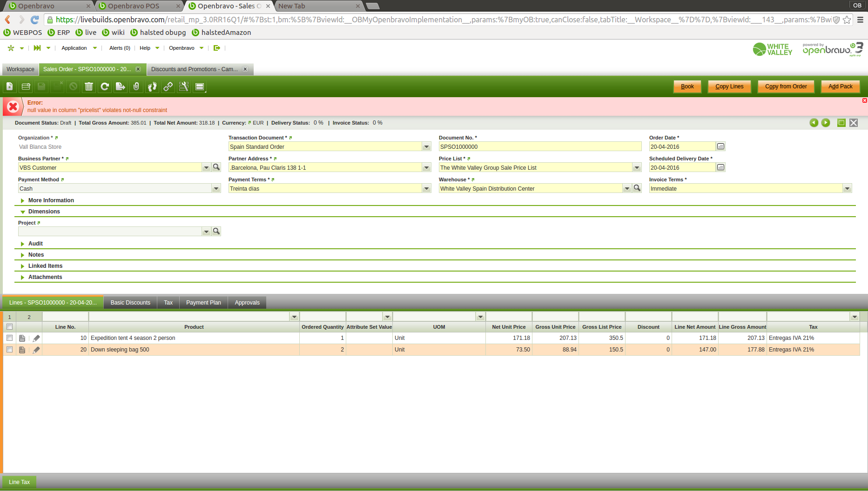Open the Invoice Terms dropdown
Viewport: 868px width, 491px height.
pyautogui.click(x=847, y=189)
